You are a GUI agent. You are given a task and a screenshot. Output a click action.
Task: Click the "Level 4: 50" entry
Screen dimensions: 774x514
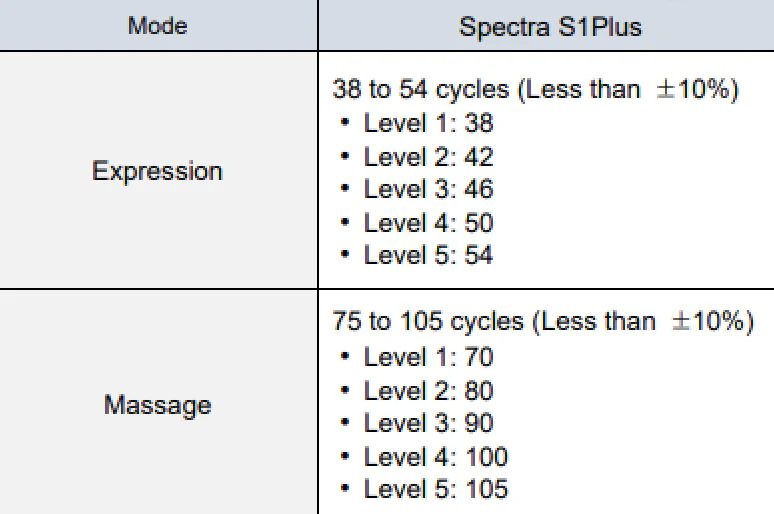[x=428, y=222]
